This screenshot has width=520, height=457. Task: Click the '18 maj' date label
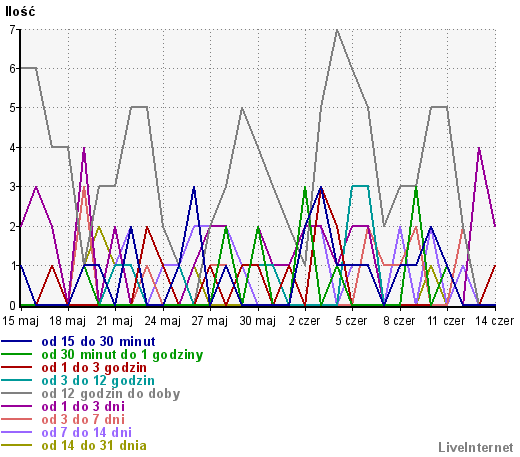pos(68,321)
